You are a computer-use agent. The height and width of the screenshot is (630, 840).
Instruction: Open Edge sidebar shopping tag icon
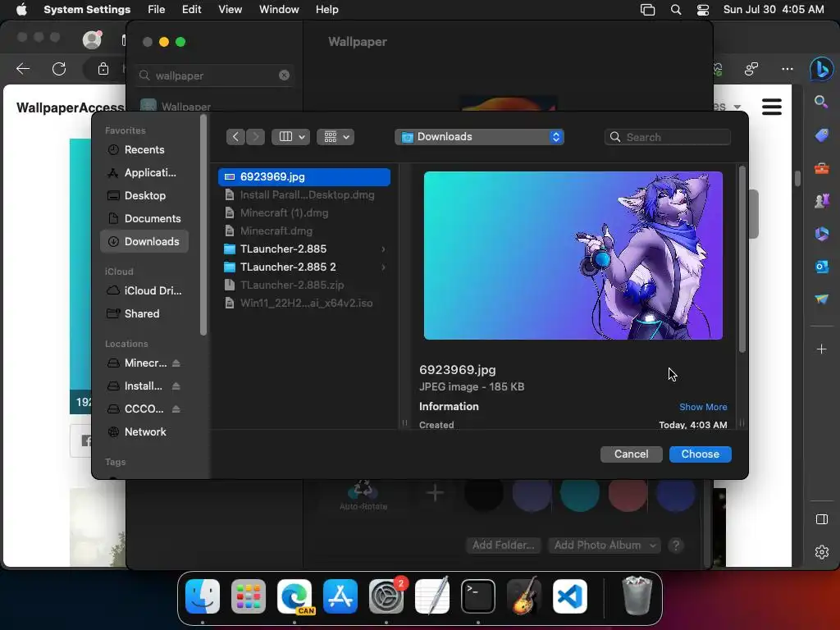coord(821,135)
